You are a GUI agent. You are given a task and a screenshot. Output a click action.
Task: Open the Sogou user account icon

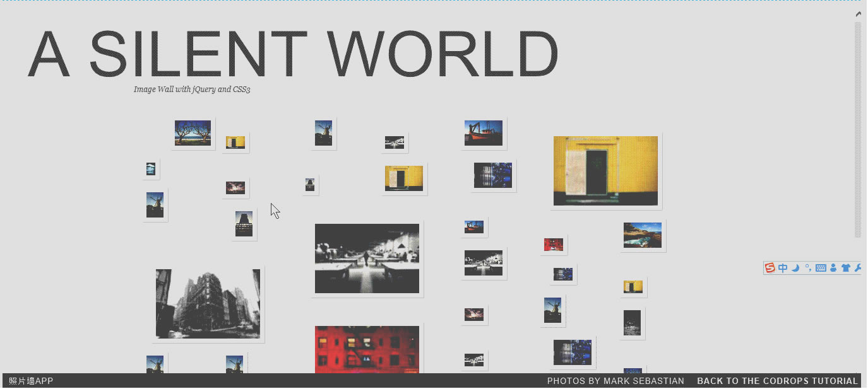click(x=833, y=268)
